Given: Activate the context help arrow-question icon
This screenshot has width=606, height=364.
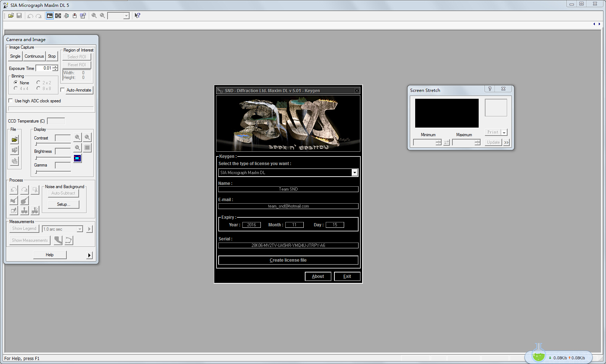Looking at the screenshot, I should (x=137, y=15).
